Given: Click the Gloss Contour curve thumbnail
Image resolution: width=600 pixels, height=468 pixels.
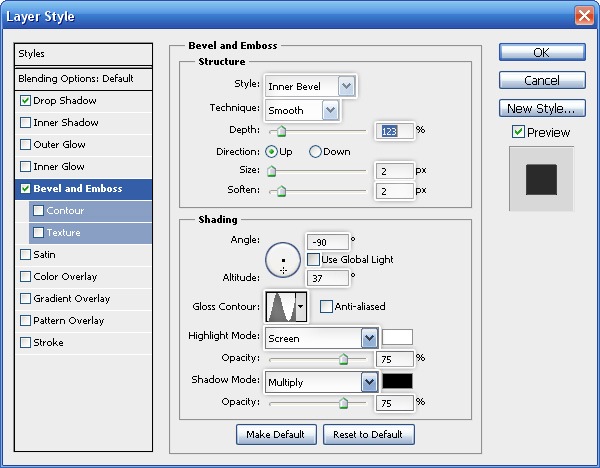Looking at the screenshot, I should (281, 307).
